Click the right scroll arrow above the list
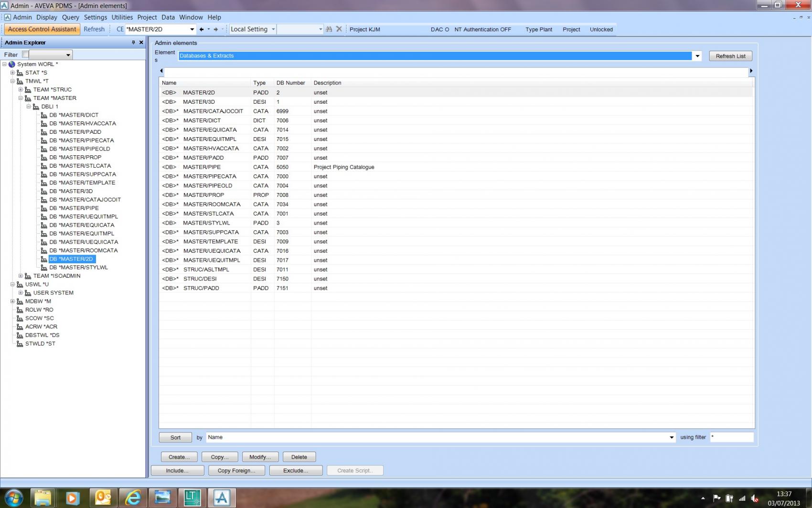Screen dimensions: 812x508 (751, 71)
